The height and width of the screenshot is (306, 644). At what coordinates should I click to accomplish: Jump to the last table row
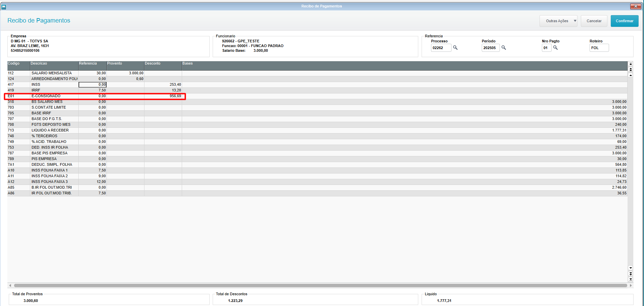[631, 279]
